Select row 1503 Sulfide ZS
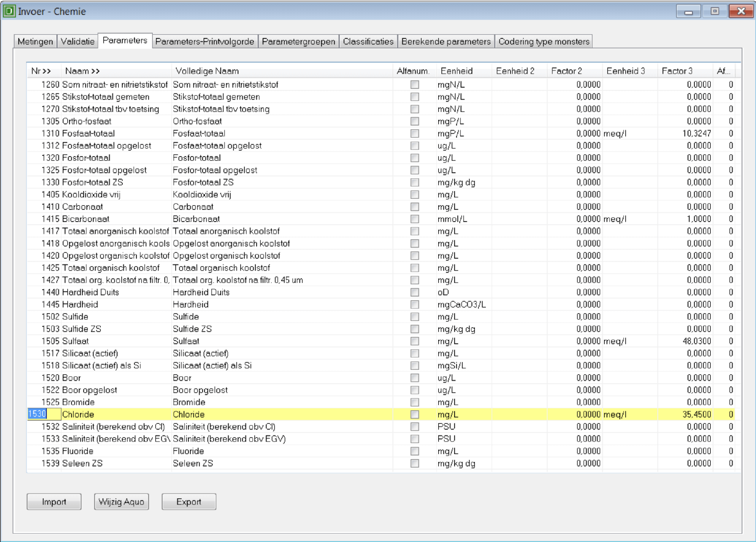756x542 pixels. (x=381, y=329)
